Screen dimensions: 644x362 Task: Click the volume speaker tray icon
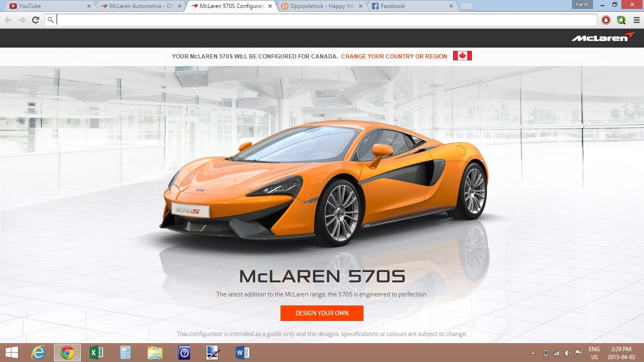(x=567, y=353)
